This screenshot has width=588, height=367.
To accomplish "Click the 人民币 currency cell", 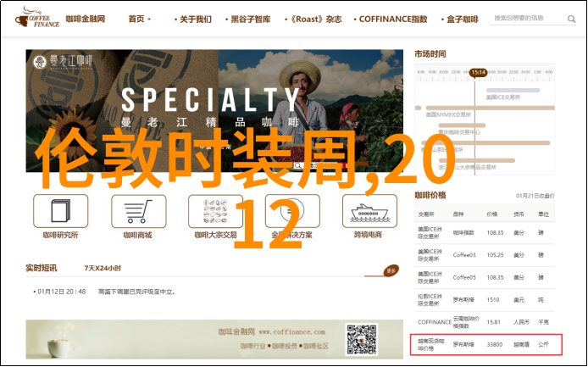I will (521, 322).
